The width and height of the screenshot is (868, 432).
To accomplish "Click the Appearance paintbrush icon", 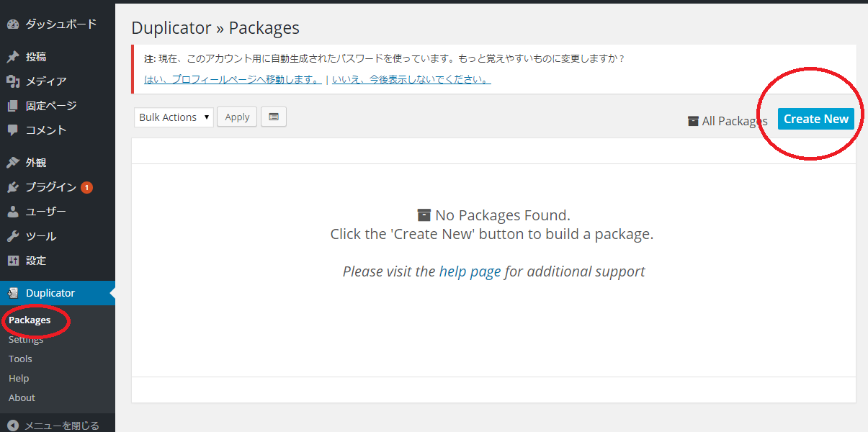I will tap(12, 163).
